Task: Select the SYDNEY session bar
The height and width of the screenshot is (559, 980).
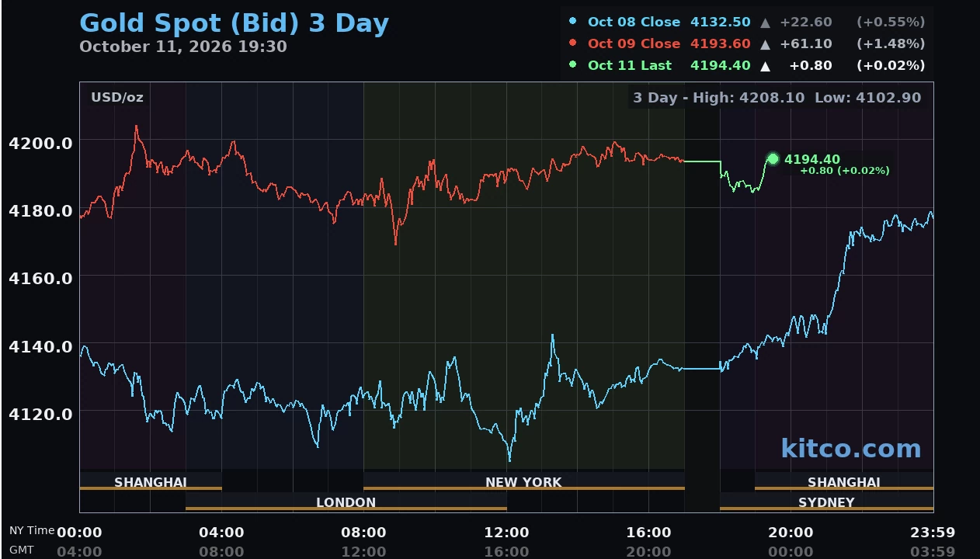Action: 826,502
